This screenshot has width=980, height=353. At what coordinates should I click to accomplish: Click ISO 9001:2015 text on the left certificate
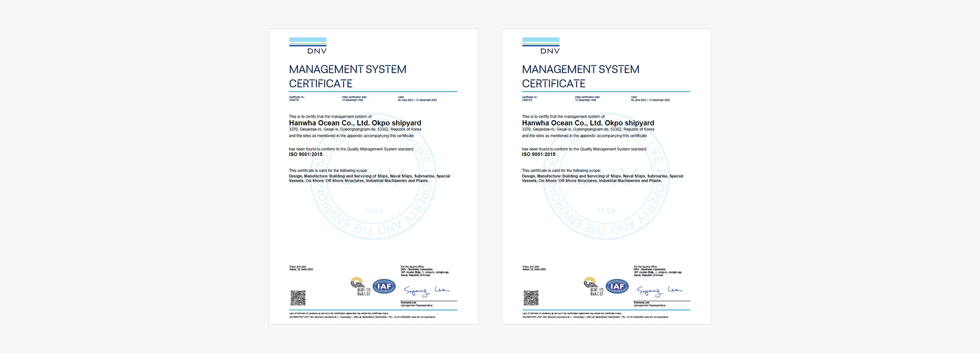(x=306, y=154)
